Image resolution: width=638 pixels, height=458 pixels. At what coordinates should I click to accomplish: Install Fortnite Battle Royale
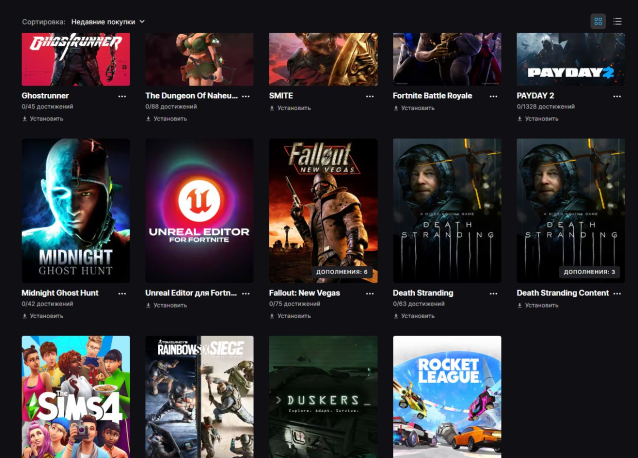(x=414, y=108)
